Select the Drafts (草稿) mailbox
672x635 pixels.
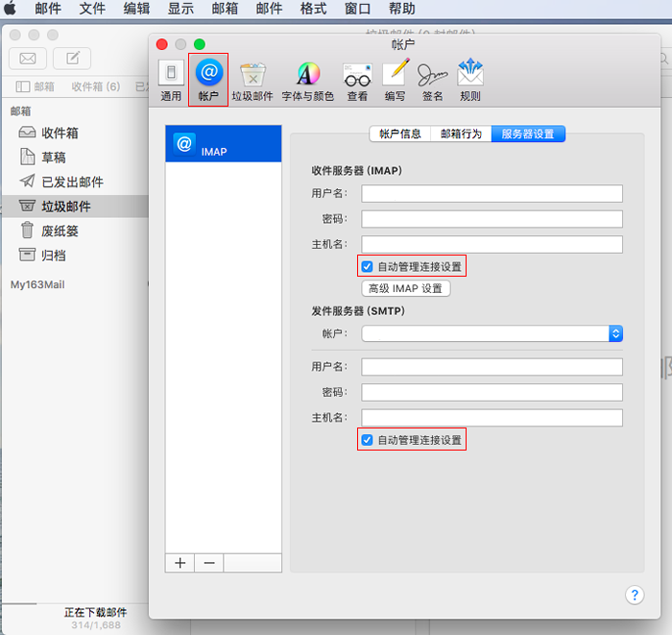pyautogui.click(x=75, y=158)
